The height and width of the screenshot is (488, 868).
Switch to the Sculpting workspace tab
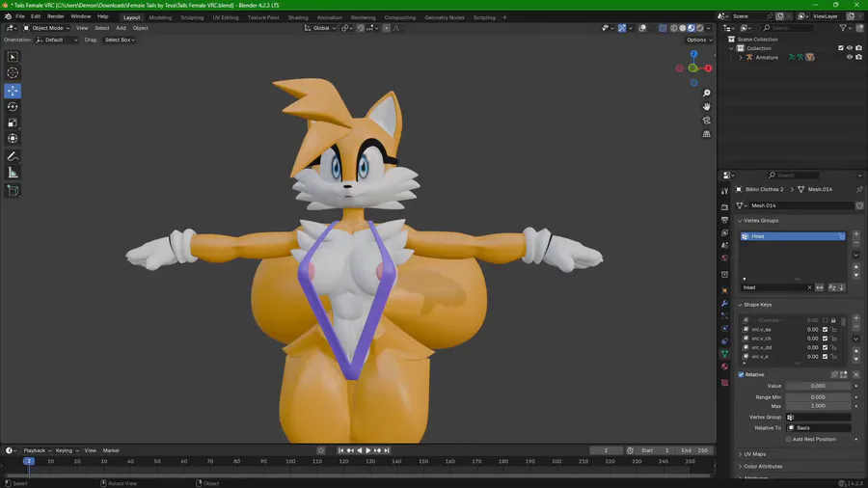point(192,17)
